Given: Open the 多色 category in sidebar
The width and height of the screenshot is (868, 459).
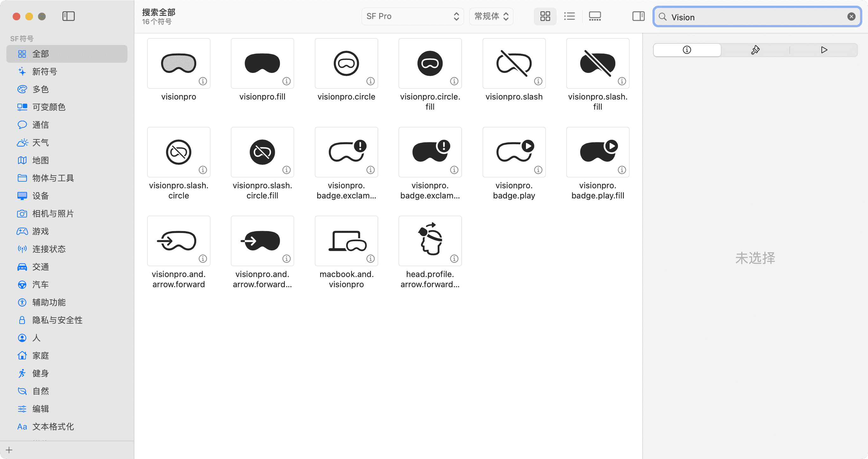Looking at the screenshot, I should tap(41, 89).
